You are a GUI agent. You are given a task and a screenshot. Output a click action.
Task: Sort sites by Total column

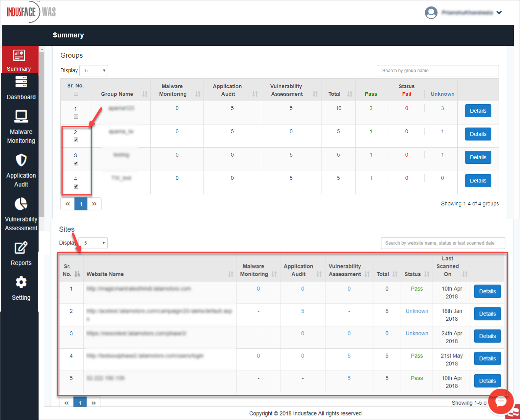pos(395,274)
